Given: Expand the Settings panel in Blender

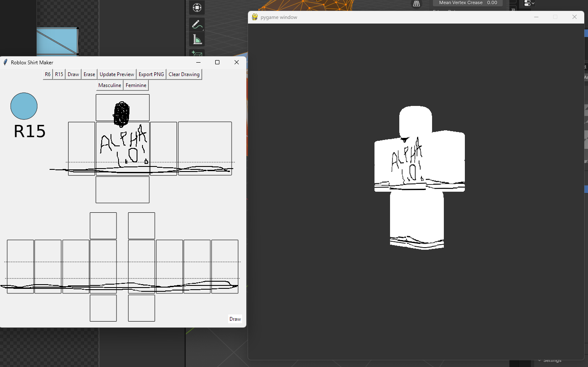Looking at the screenshot, I should coord(550,360).
